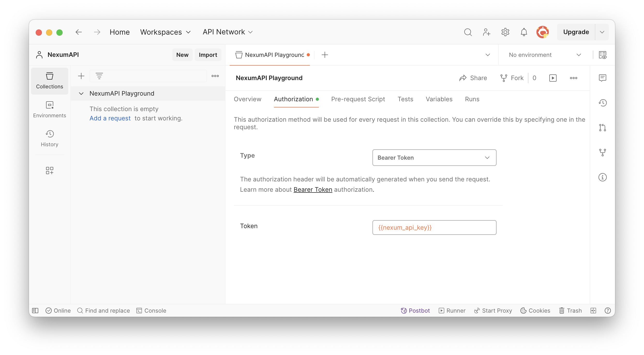This screenshot has width=644, height=355.
Task: Open the pull requests icon in right sidebar
Action: 602,128
